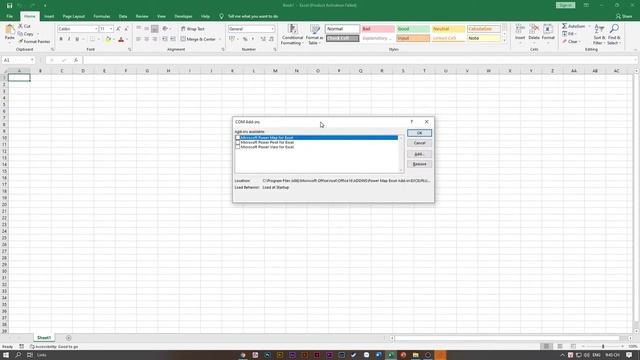Click Cancel in the COM Add-ins dialog
Viewport: 640px width, 360px height.
coord(419,143)
